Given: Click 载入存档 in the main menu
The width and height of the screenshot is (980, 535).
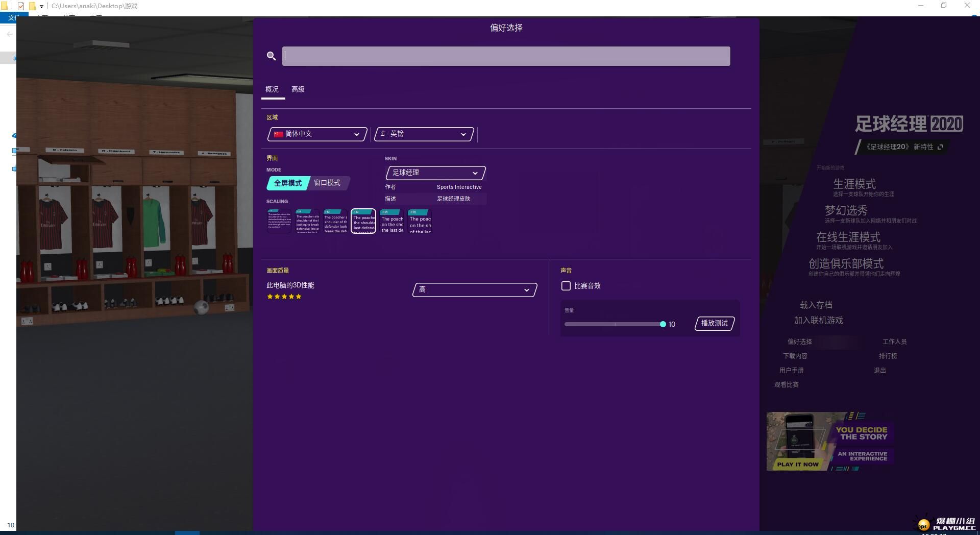Looking at the screenshot, I should [x=816, y=305].
